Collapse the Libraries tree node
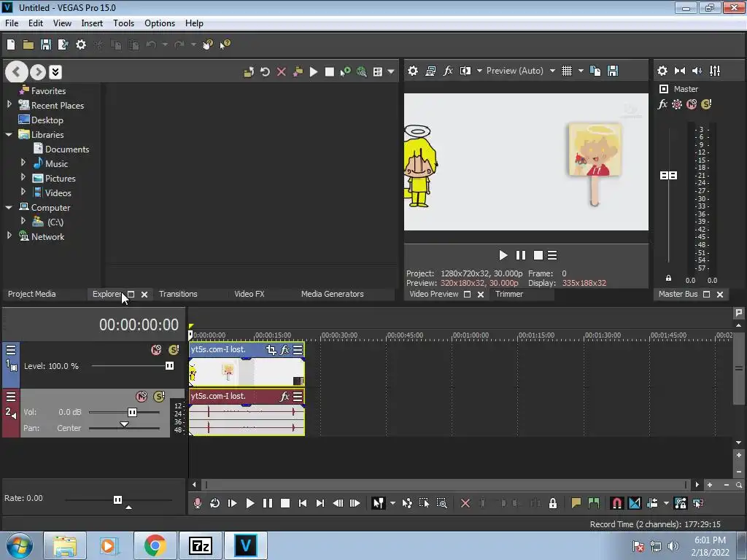 click(x=9, y=135)
